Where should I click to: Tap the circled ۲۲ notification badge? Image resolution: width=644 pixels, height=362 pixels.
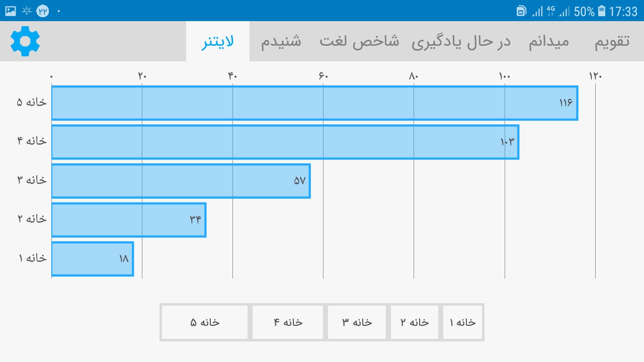click(x=43, y=11)
